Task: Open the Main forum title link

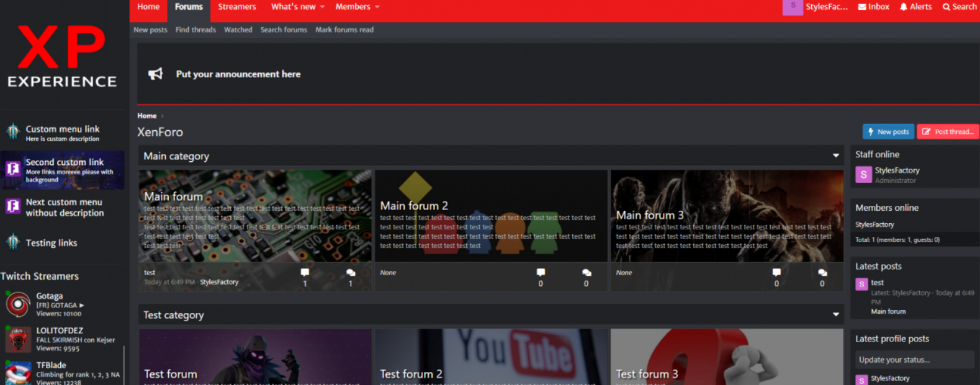Action: pos(173,197)
